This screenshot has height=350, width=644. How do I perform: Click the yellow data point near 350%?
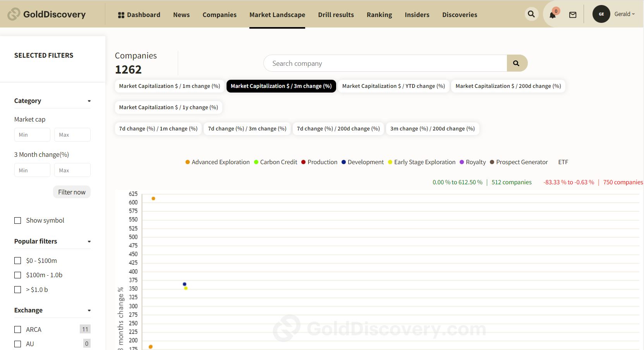pyautogui.click(x=186, y=288)
